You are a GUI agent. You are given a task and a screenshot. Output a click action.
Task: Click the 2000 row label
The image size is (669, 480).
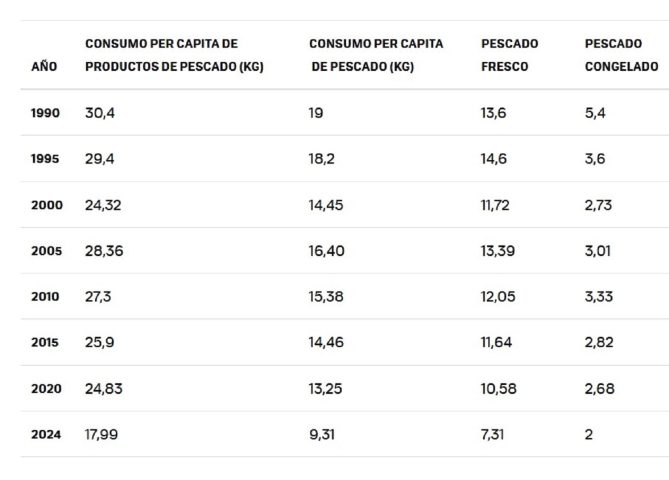[46, 205]
